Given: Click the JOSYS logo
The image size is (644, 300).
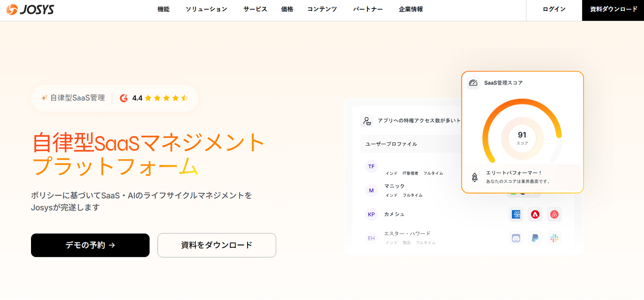Looking at the screenshot, I should (x=30, y=10).
